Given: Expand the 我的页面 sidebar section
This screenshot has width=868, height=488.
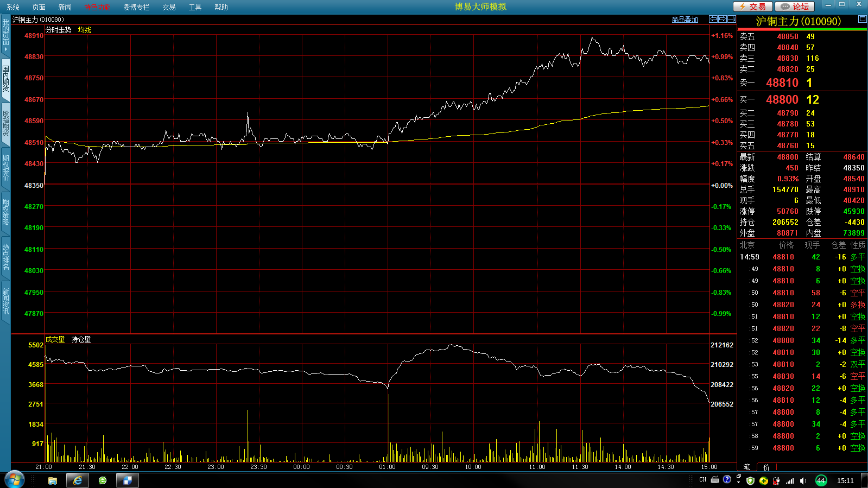Looking at the screenshot, I should click(x=5, y=36).
